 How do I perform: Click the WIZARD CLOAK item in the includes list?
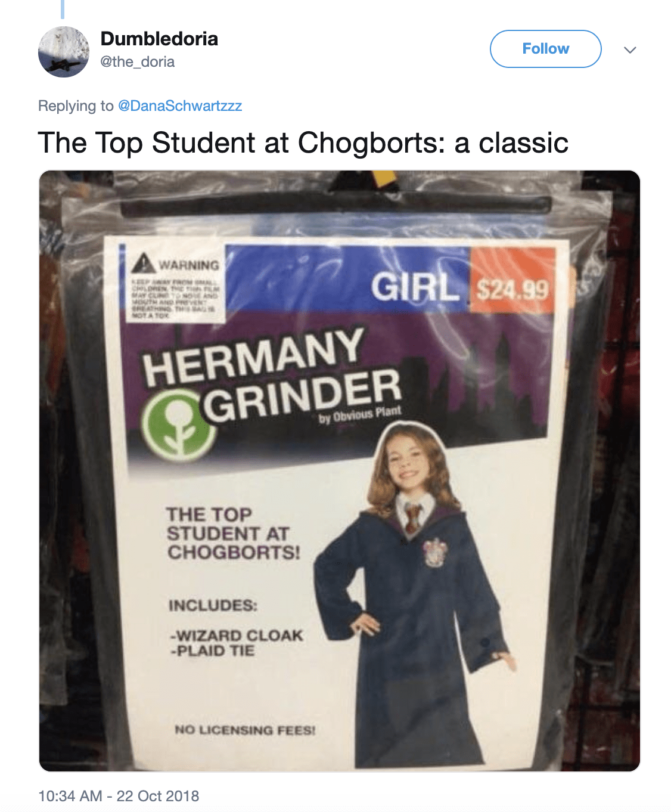pyautogui.click(x=237, y=636)
